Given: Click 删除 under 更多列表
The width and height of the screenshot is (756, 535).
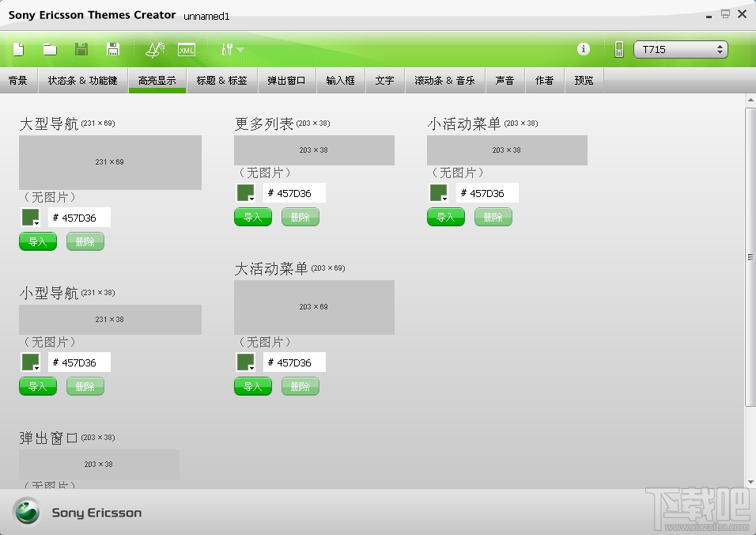Looking at the screenshot, I should pos(301,217).
